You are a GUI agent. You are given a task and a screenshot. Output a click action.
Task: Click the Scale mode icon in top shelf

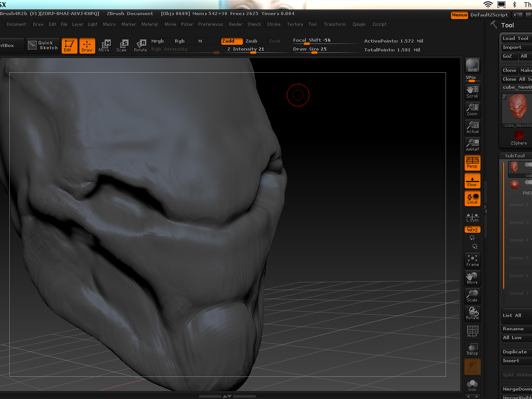pyautogui.click(x=122, y=45)
